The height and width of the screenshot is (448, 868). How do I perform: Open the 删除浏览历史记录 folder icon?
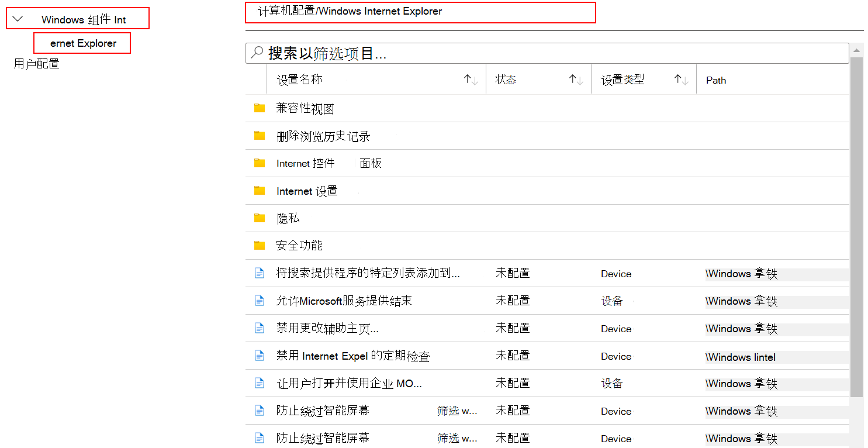coord(260,136)
